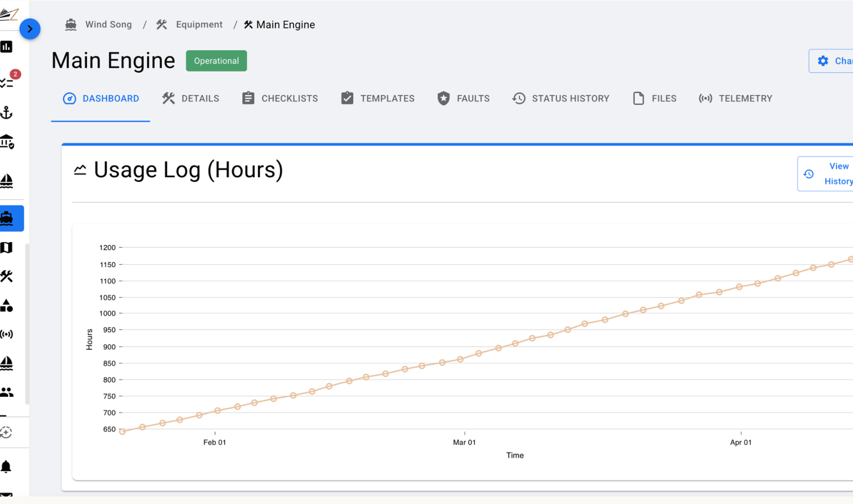Click the 1200 y-axis label
The height and width of the screenshot is (504, 853).
(x=107, y=247)
